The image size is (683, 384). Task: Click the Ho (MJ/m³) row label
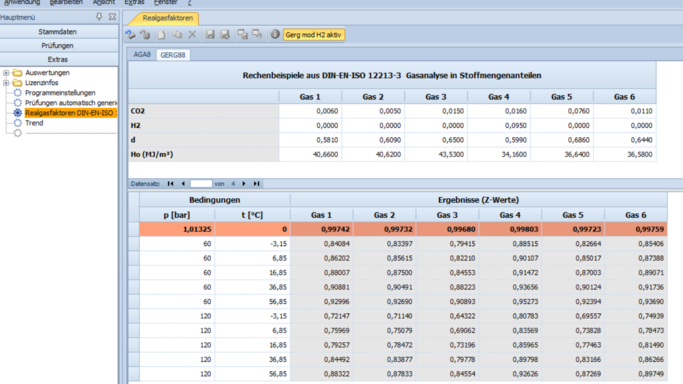coord(204,154)
